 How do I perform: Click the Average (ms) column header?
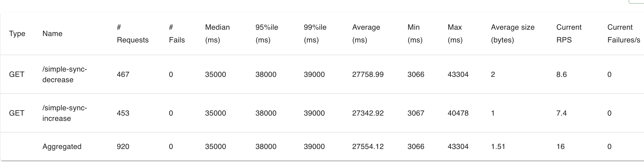click(366, 34)
